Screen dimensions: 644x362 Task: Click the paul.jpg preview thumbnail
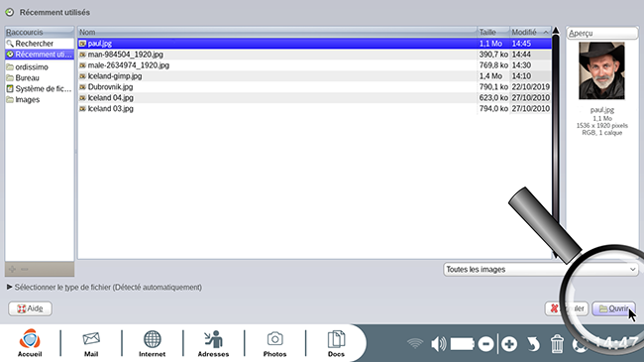pos(601,70)
